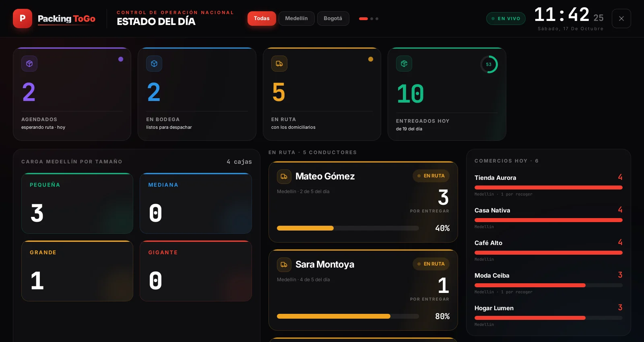
Task: Open the Grande size card
Action: point(77,271)
